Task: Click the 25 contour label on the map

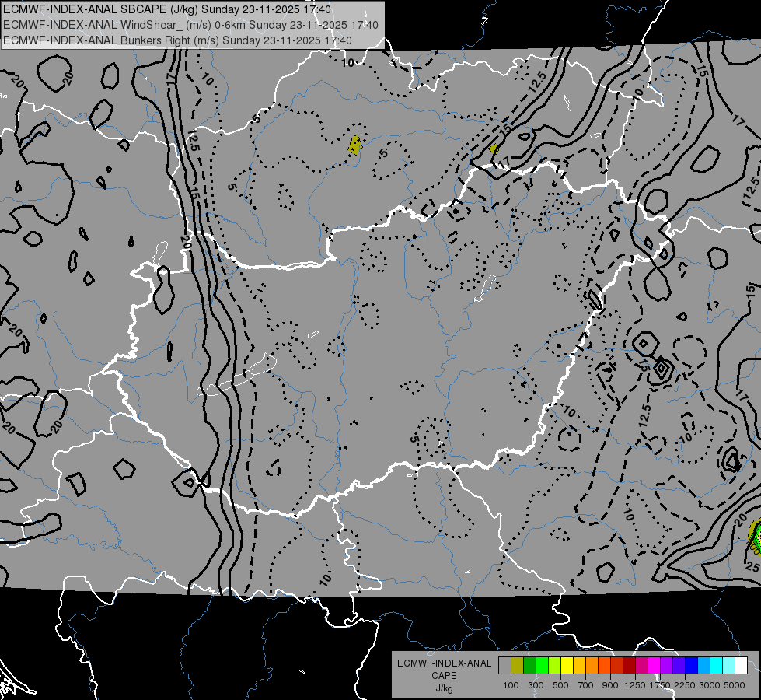Action: (752, 566)
